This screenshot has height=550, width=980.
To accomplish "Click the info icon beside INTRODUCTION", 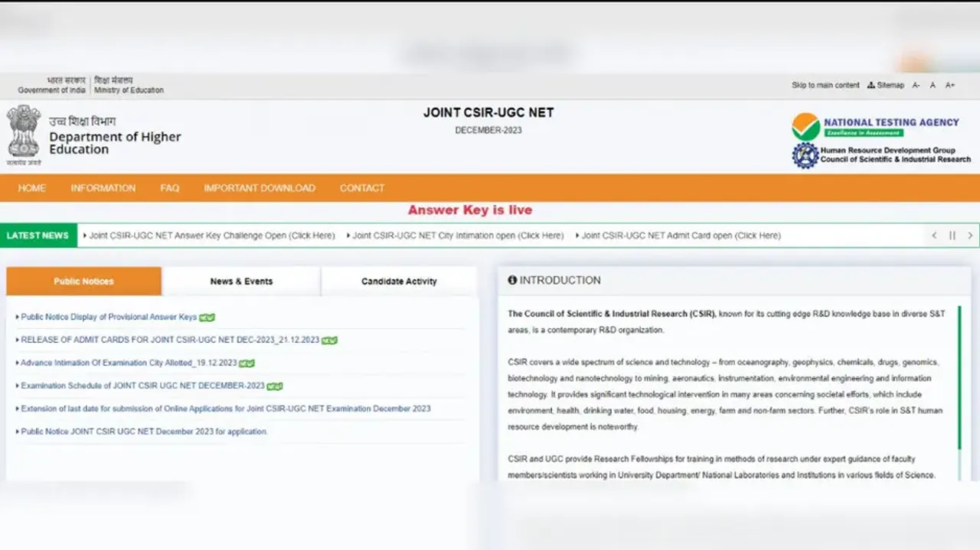I will 512,280.
